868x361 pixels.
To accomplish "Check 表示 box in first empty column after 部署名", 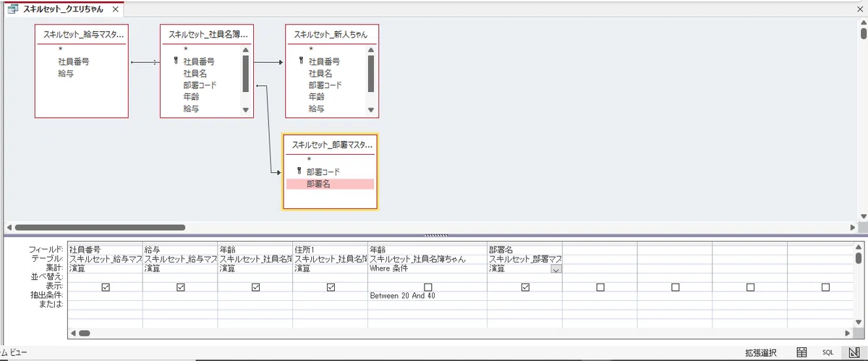I will [600, 286].
